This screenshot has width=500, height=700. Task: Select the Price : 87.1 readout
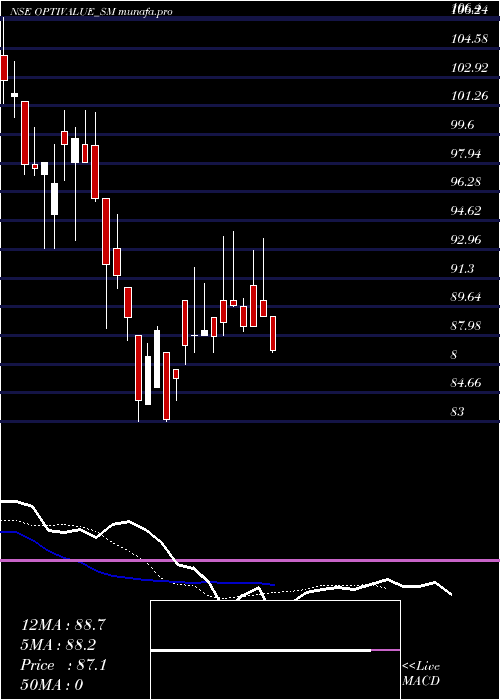(x=63, y=665)
